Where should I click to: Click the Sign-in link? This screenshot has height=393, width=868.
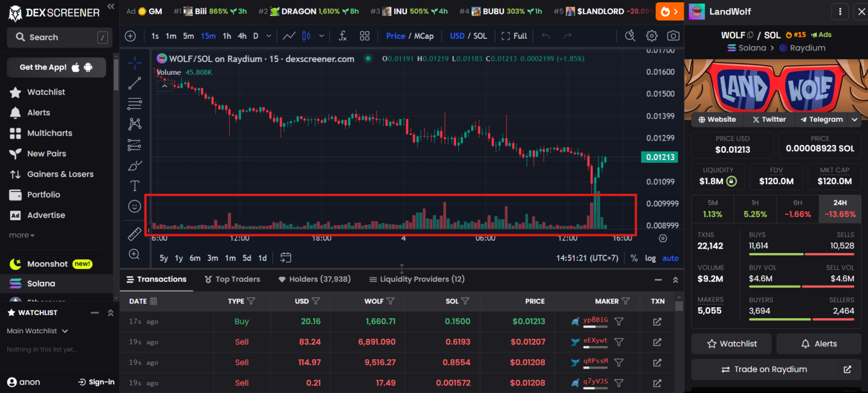(96, 382)
